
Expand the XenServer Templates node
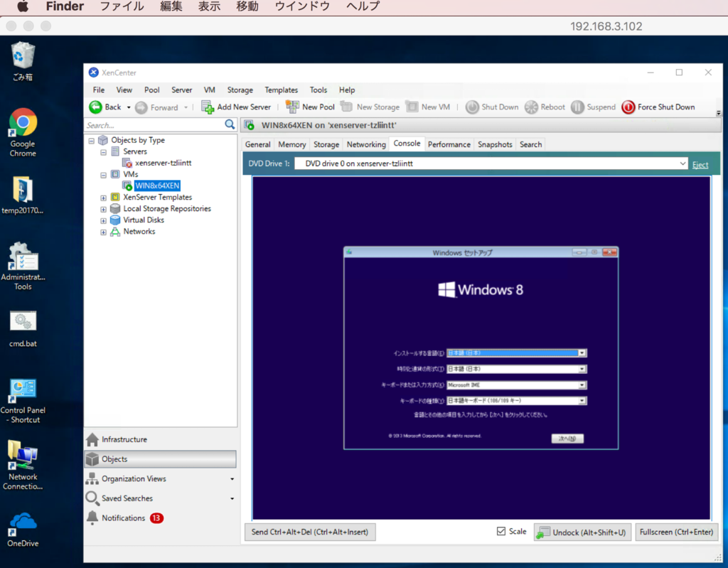tap(103, 198)
